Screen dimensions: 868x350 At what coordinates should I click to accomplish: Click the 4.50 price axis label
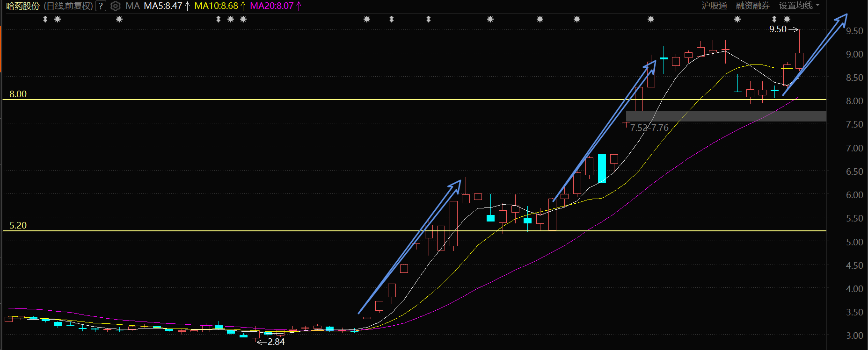point(854,265)
